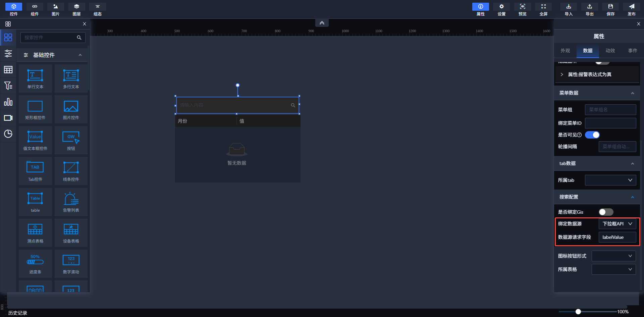This screenshot has height=317, width=644.
Task: Click the 搜索控件 search field
Action: point(53,38)
